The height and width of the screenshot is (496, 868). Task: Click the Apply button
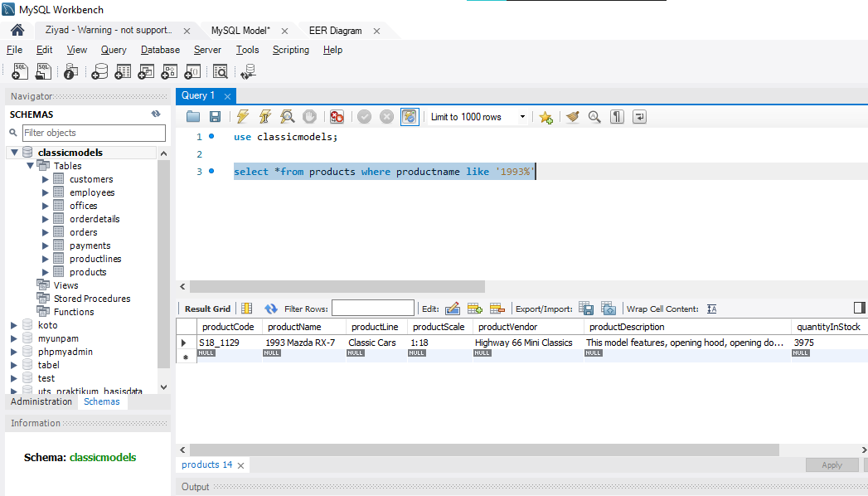click(x=832, y=465)
